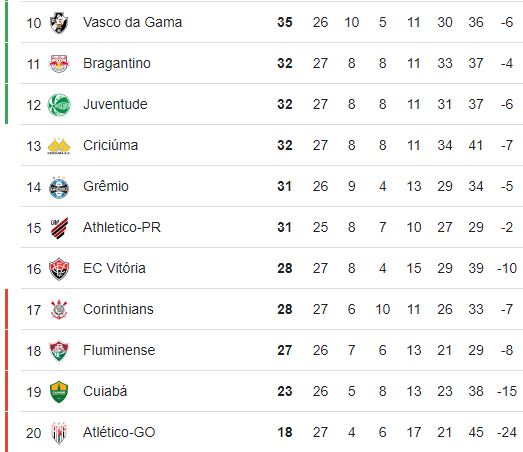Image resolution: width=523 pixels, height=452 pixels.
Task: Select the Fluminense team name
Action: [119, 350]
